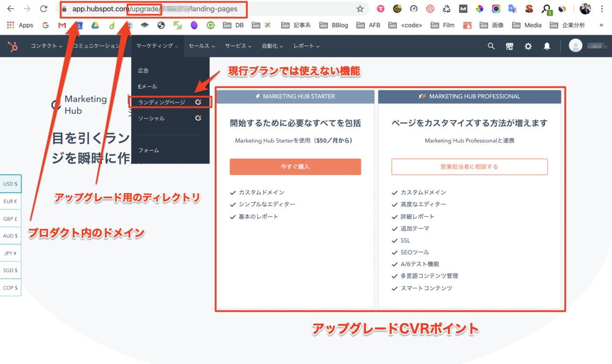The width and height of the screenshot is (612, 364).
Task: Click the SimilarWeb extension icon
Action: click(x=562, y=9)
